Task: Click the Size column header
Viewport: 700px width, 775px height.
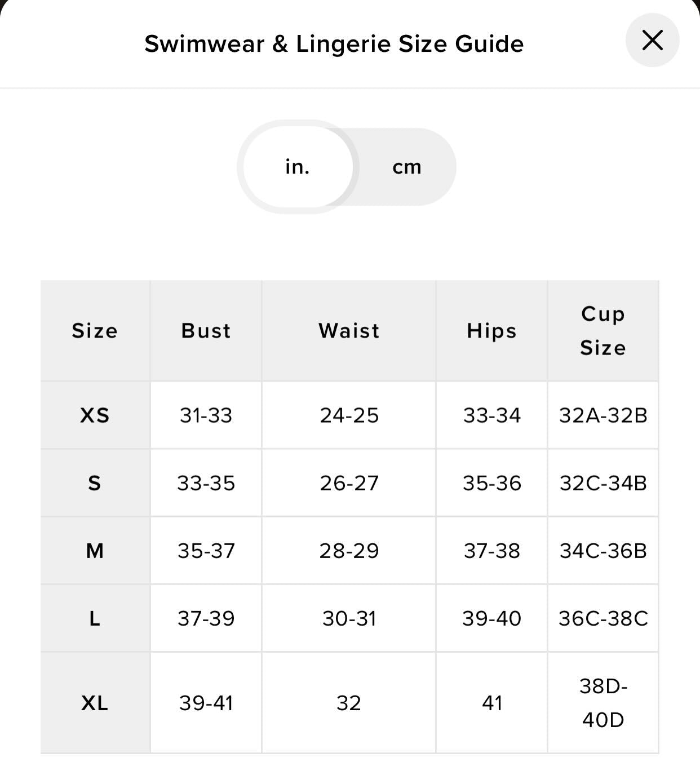Action: (x=95, y=331)
